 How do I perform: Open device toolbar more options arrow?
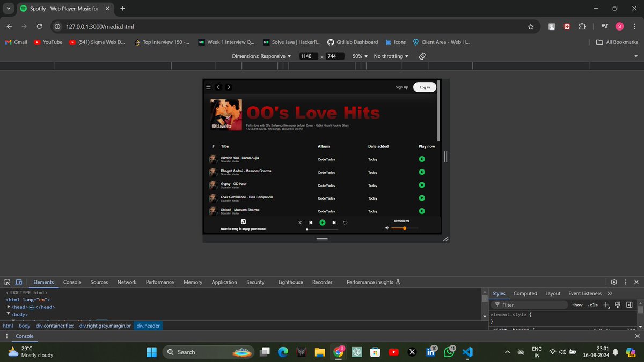tap(636, 56)
